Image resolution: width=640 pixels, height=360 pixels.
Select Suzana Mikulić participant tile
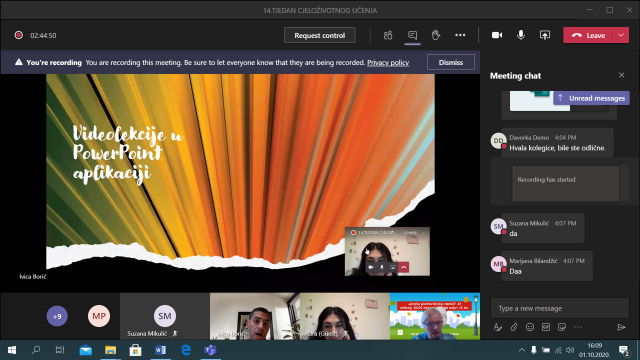point(165,316)
